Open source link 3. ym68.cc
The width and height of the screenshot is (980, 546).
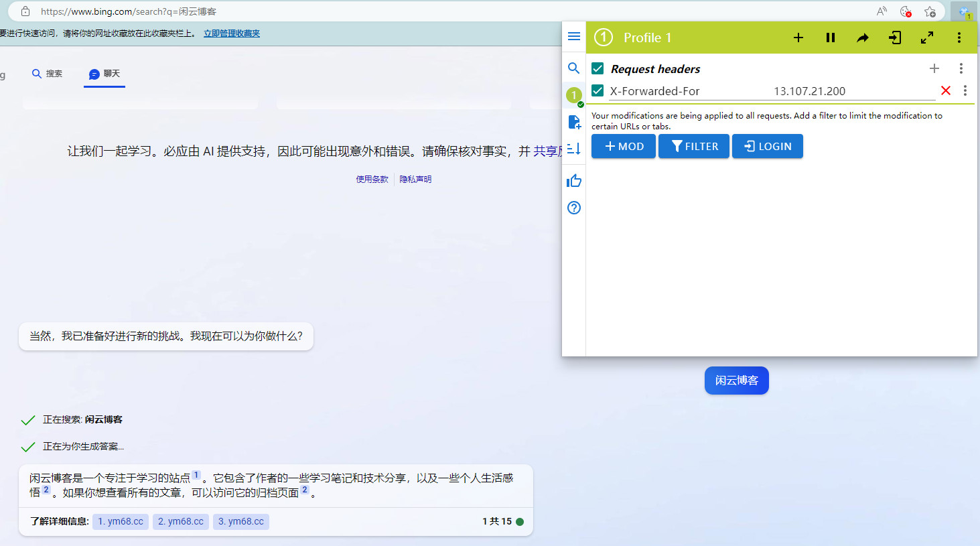(x=241, y=521)
